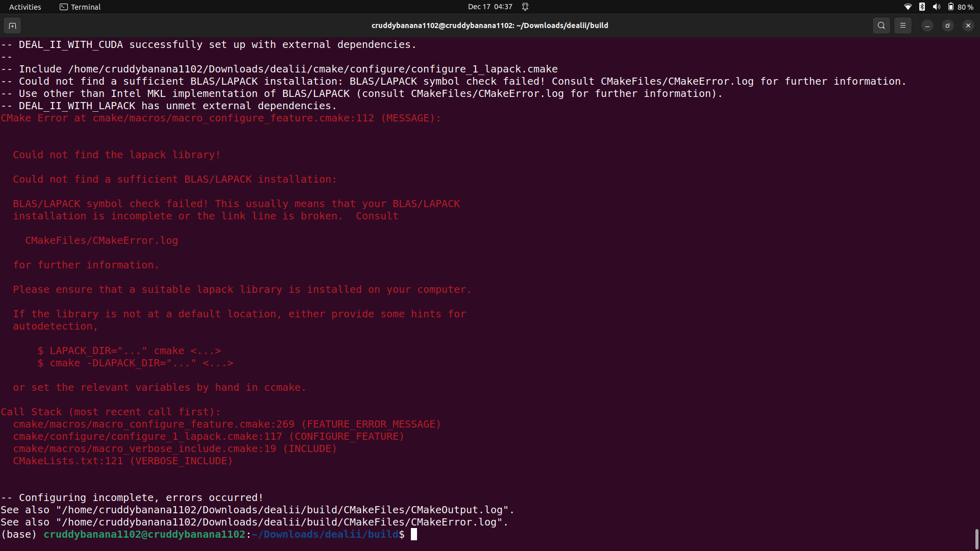Click 'Please ensure that a suitable lapack library' line
Viewport: 980px width, 551px height.
pos(242,289)
